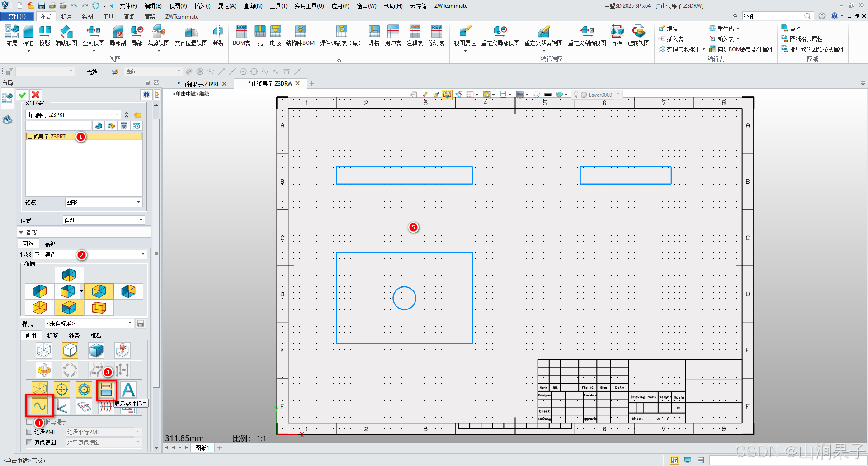Click 批量修改图纸格式属性
The image size is (868, 466).
[813, 49]
